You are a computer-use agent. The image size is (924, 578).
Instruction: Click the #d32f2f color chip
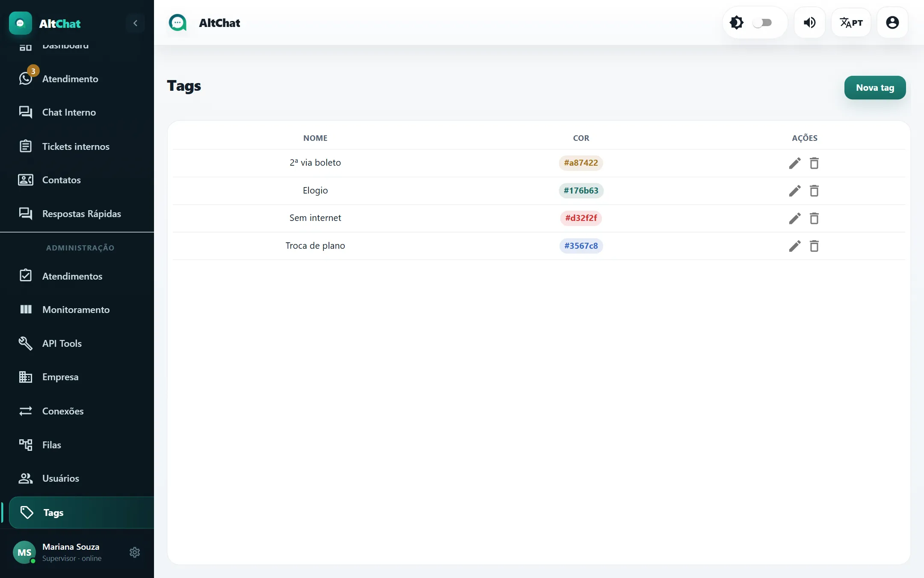[581, 218]
